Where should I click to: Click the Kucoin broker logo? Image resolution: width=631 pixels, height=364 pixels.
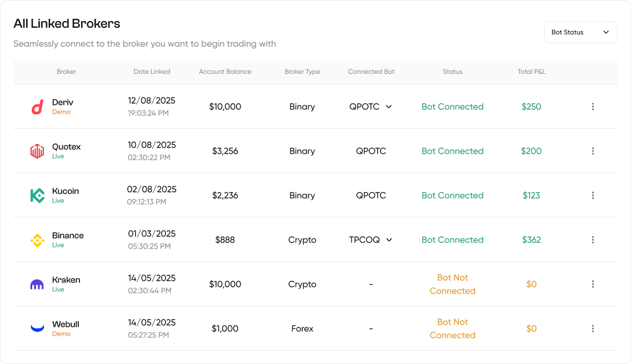tap(37, 195)
